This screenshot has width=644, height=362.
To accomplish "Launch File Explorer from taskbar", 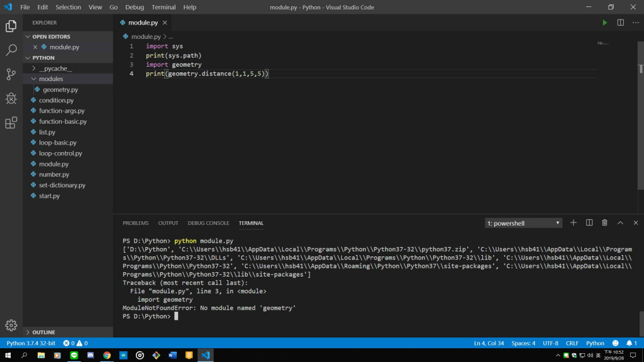I will coord(41,355).
